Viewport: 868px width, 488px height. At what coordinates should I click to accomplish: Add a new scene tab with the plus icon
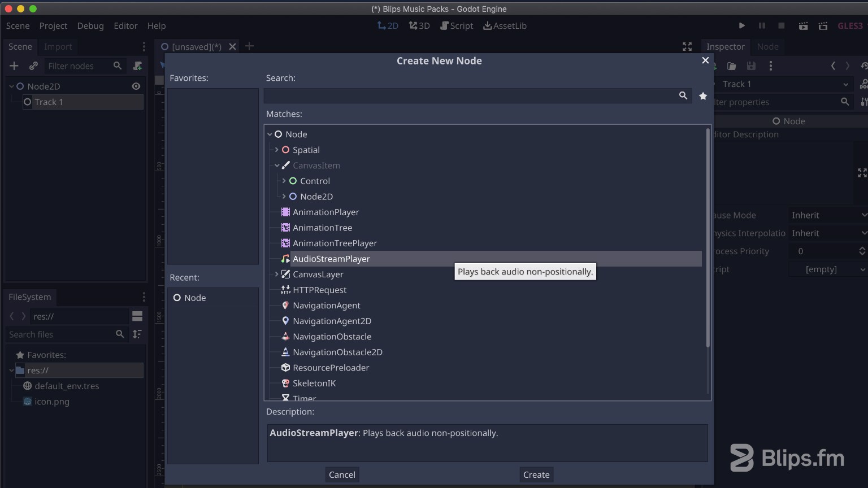point(249,46)
